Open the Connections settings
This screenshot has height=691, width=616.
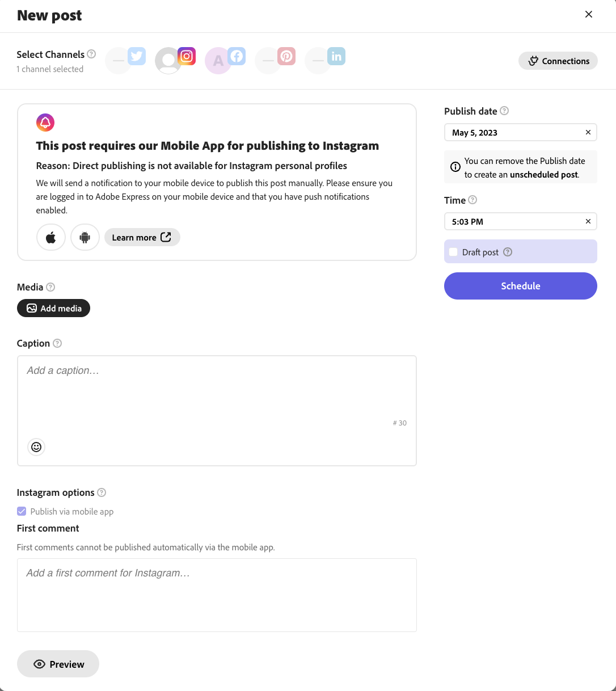(558, 61)
